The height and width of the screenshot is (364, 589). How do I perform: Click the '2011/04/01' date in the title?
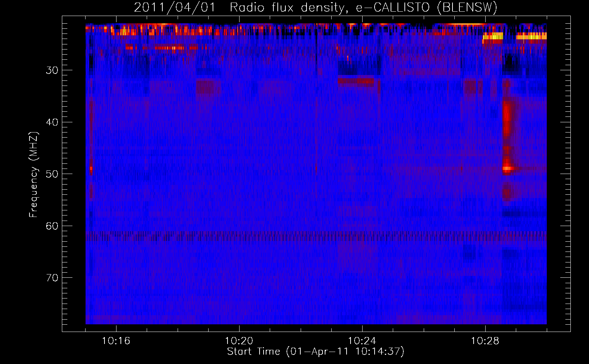[x=175, y=7]
